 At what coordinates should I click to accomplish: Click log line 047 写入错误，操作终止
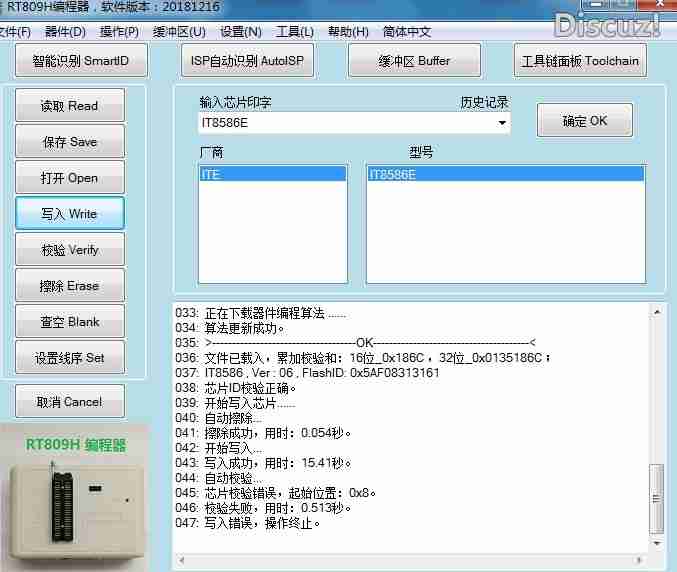(247, 523)
